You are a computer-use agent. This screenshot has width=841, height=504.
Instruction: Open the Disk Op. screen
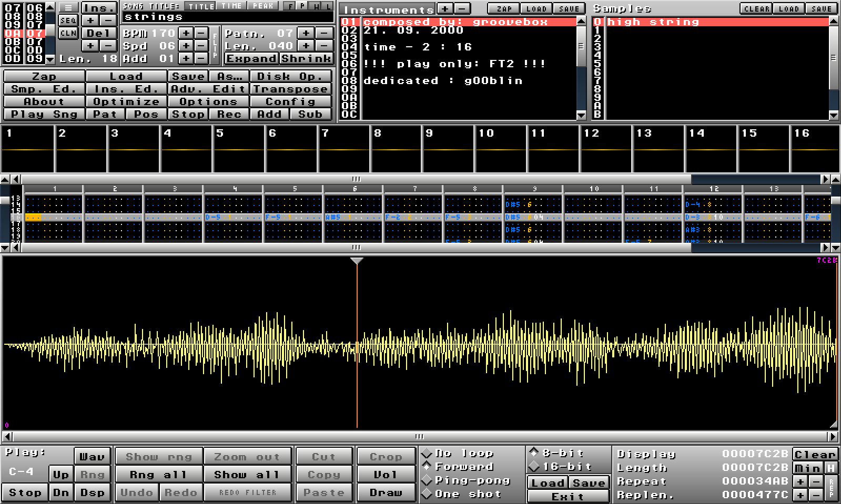[291, 76]
